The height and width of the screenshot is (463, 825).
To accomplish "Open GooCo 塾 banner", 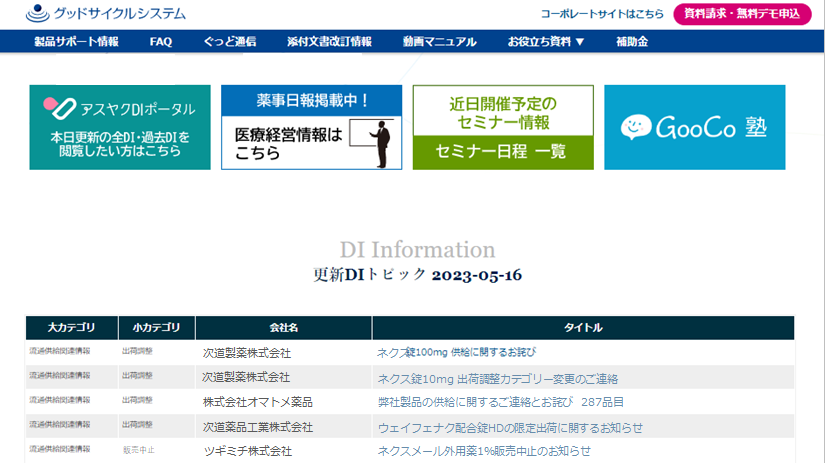I will [x=695, y=127].
